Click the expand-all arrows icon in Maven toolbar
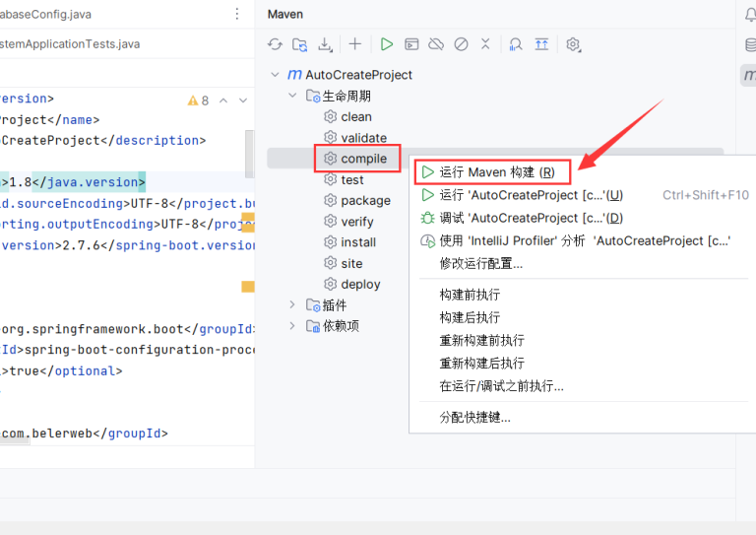 (541, 45)
